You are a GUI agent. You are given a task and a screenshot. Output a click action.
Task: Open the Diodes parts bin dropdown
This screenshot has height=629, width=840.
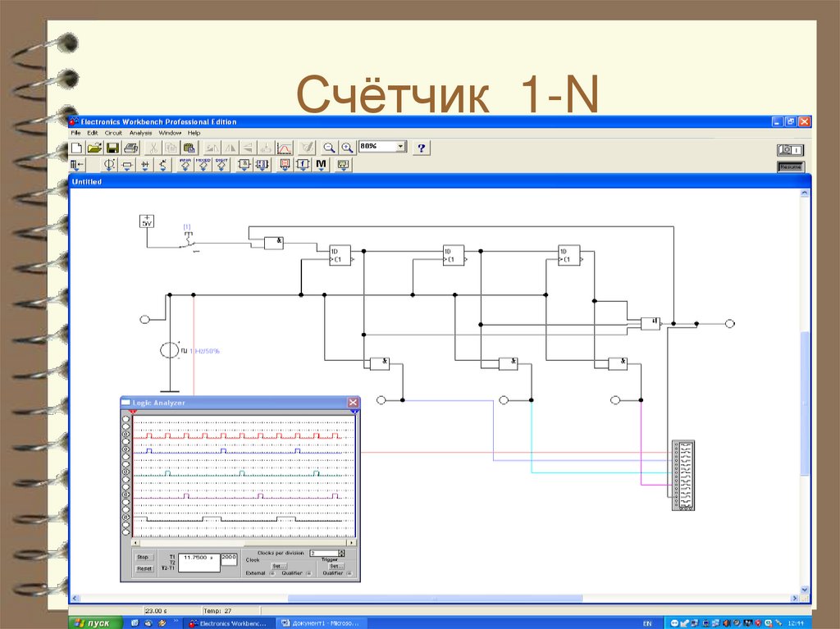point(145,165)
